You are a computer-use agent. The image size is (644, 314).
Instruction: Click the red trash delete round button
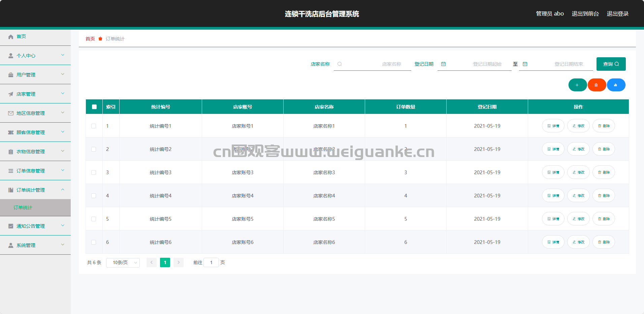[597, 85]
